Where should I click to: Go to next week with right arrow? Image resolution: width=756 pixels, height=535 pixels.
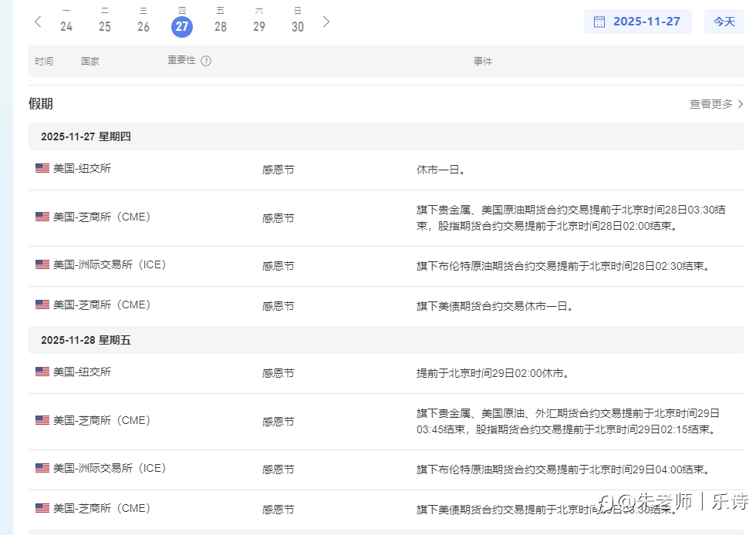[x=326, y=22]
